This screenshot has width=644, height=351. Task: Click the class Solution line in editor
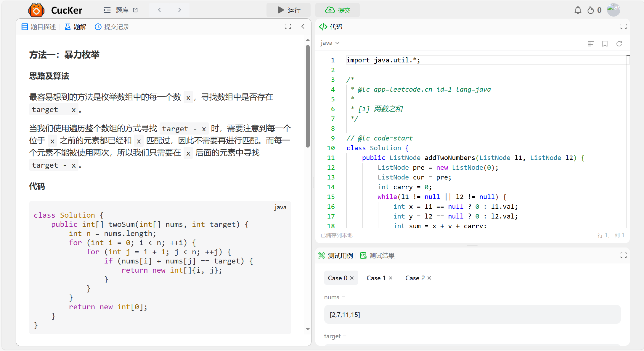378,148
